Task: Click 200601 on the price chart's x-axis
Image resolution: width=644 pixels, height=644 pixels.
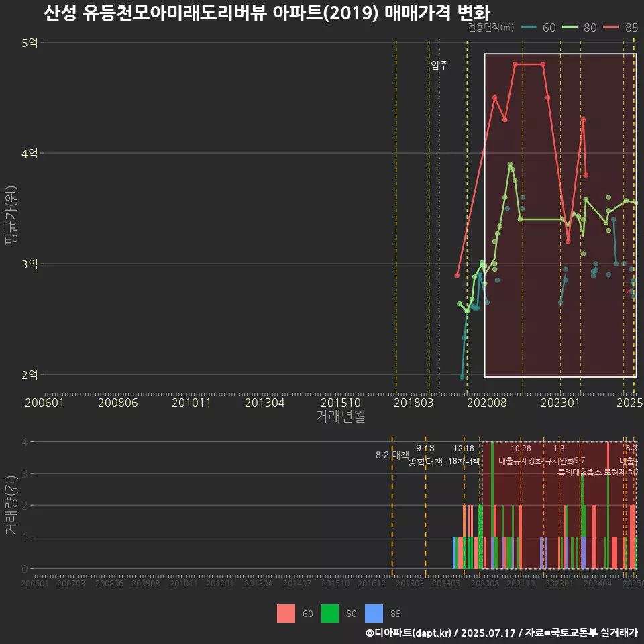Action: point(45,402)
